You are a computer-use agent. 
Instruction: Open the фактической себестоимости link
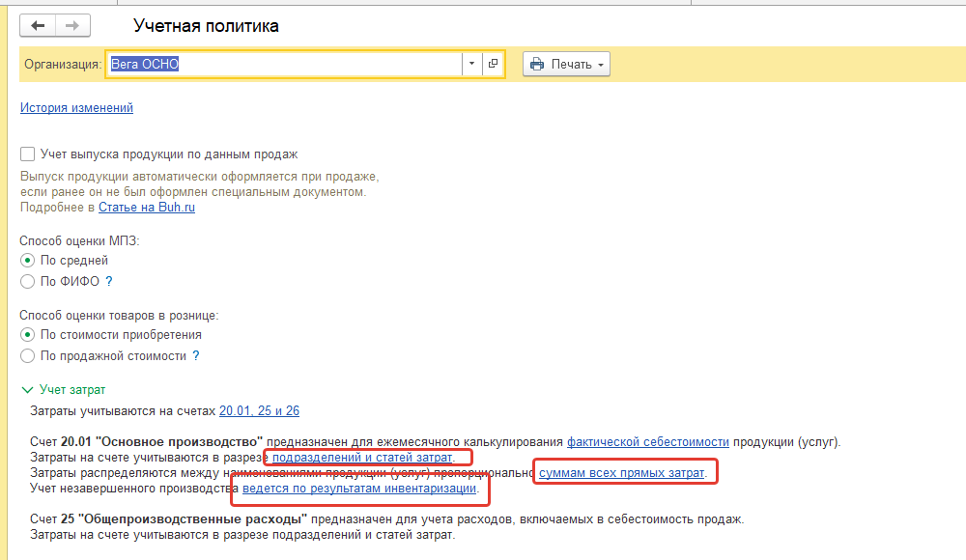pos(646,442)
